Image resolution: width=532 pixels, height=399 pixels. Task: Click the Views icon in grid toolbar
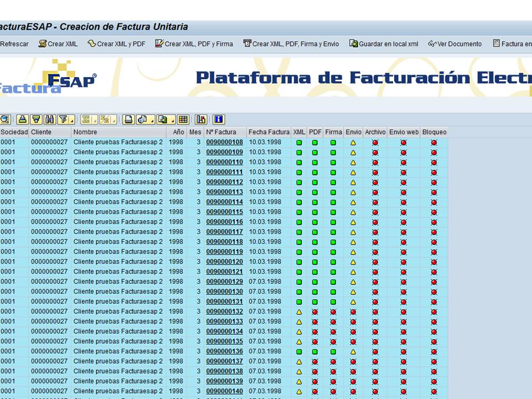click(x=143, y=120)
